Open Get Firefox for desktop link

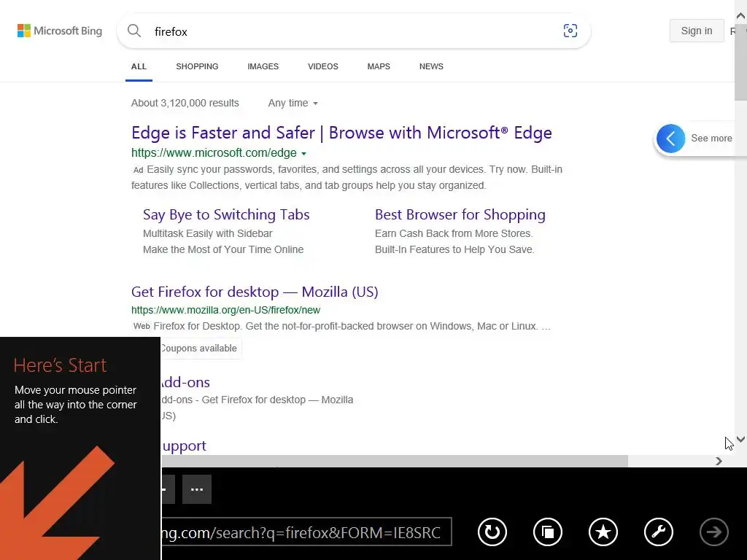pyautogui.click(x=255, y=292)
